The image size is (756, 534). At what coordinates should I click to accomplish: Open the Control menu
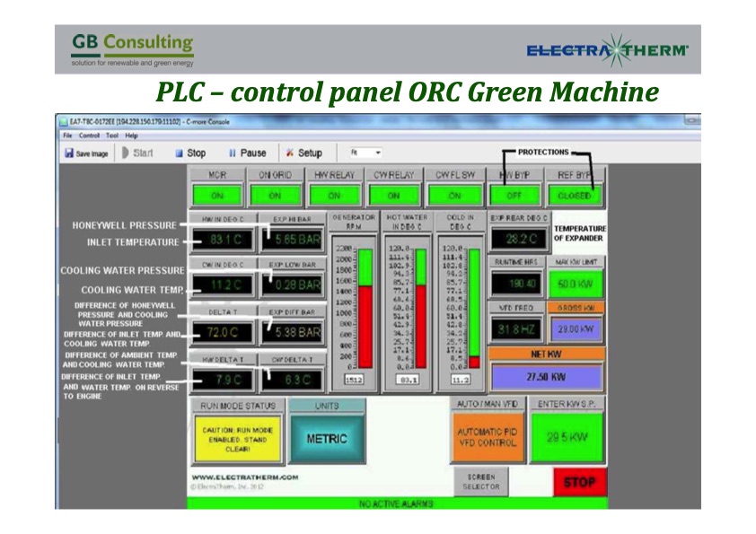click(x=89, y=136)
